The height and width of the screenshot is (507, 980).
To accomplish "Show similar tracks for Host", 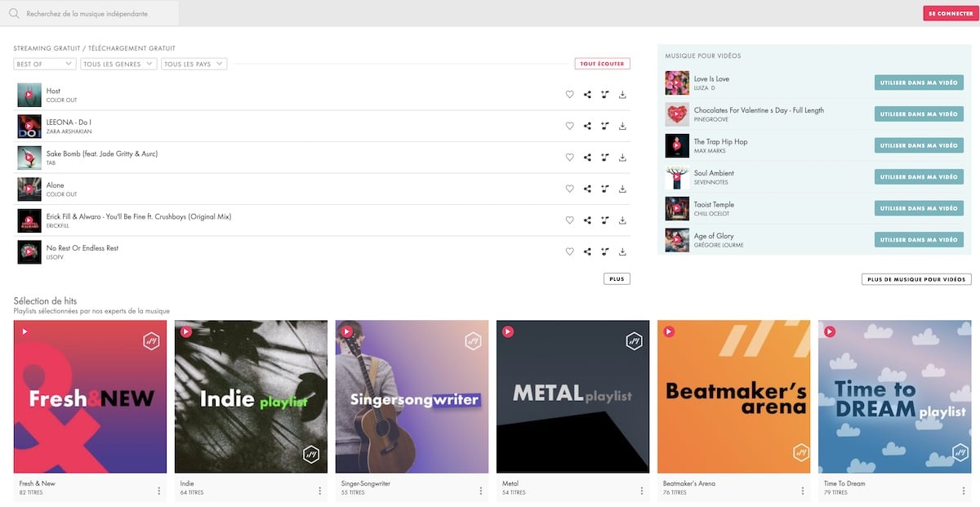I will (604, 95).
